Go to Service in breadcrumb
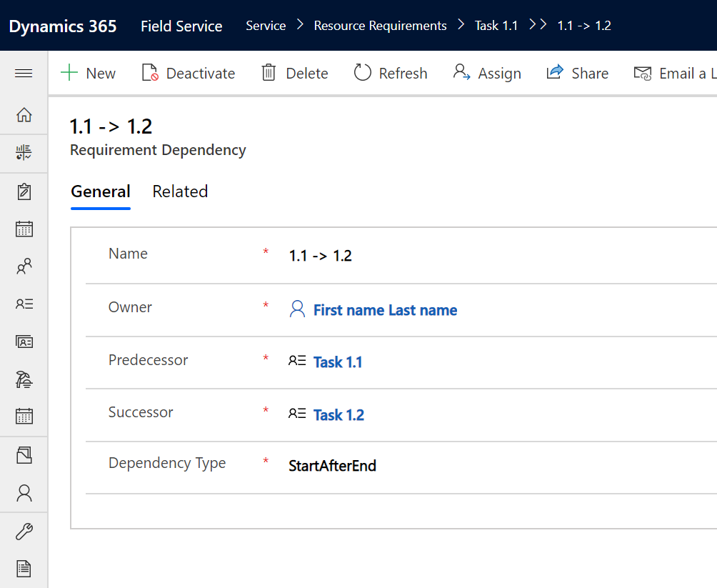This screenshot has width=717, height=588. 266,26
